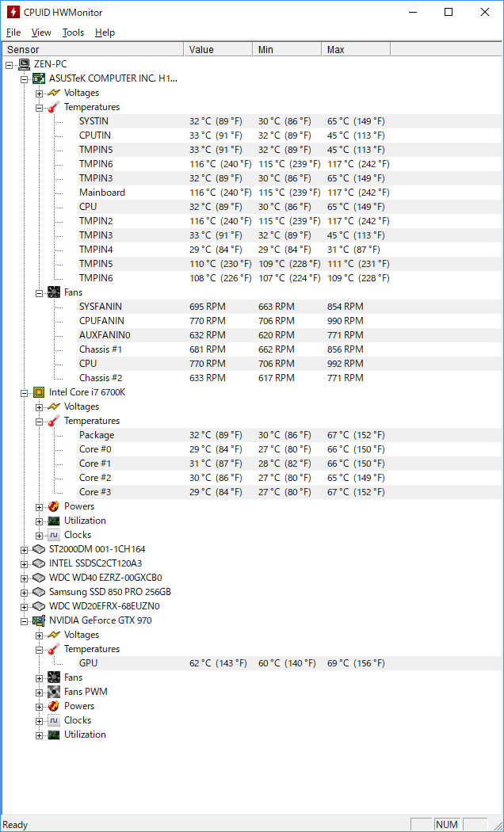Click the Samsung SSD 850 PRO drive icon
504x832 pixels.
[x=39, y=592]
